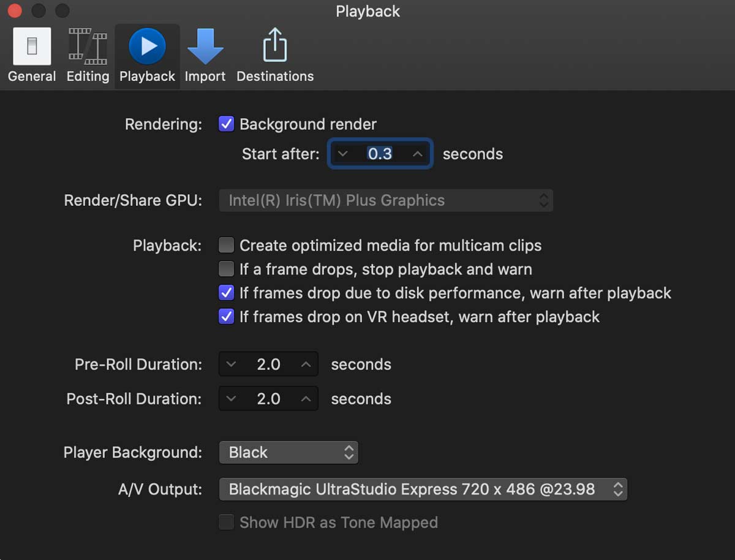Open the Destinations preferences pane

point(275,55)
